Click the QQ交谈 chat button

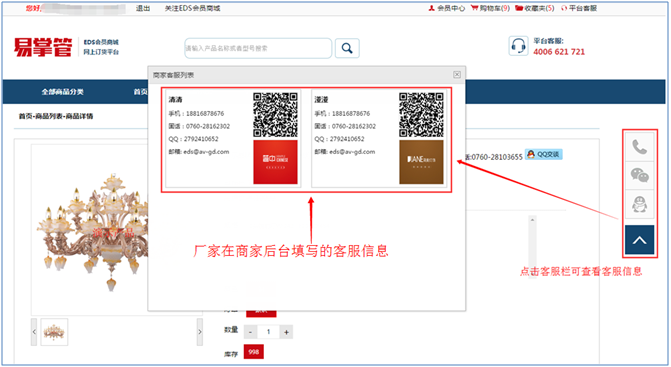543,154
